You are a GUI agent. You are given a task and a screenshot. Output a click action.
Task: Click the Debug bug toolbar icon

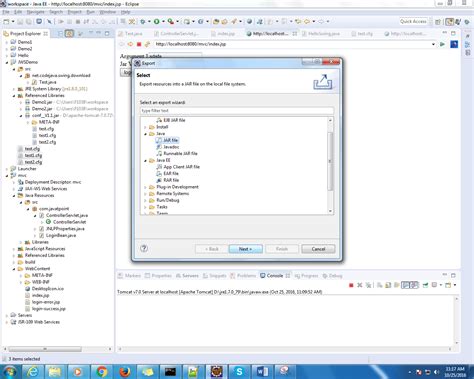(x=143, y=22)
